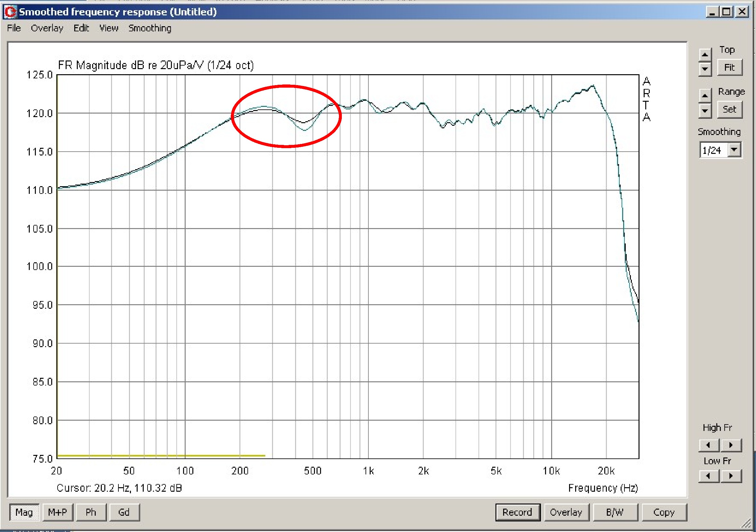
Task: Open the Smoothing menu
Action: (x=149, y=28)
